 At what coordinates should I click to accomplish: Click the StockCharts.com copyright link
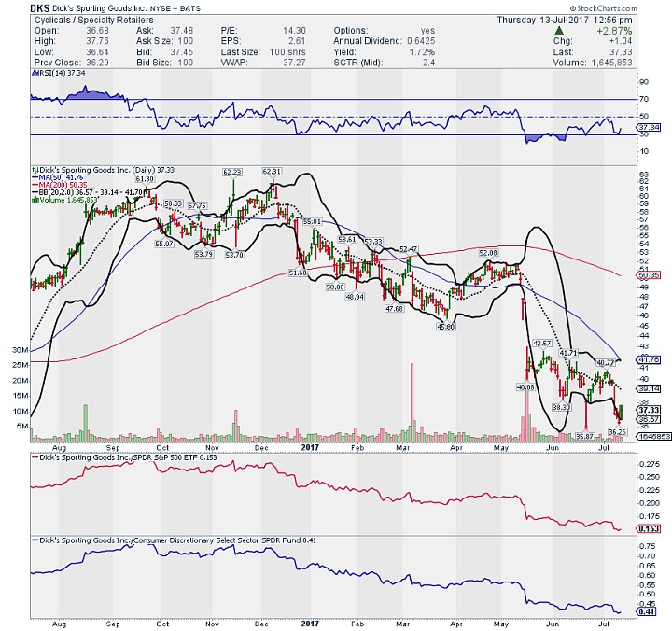[x=603, y=8]
